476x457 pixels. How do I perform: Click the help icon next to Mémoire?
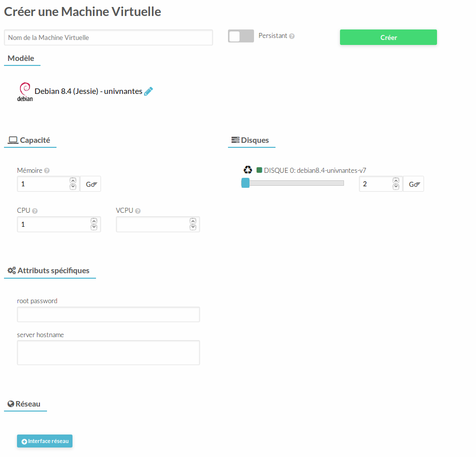[47, 171]
